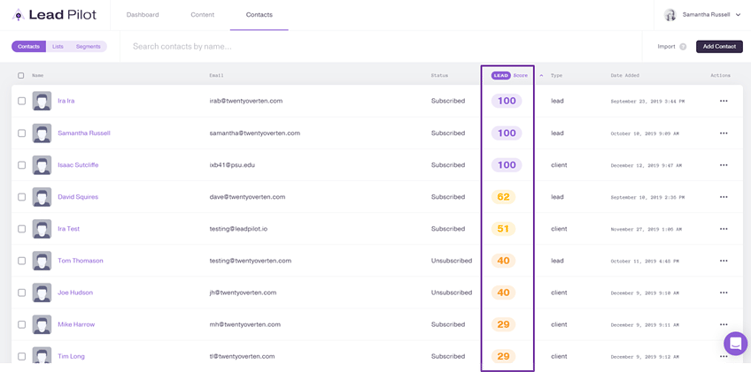Click the Lead Score column header
The image size is (751, 372).
coord(509,76)
